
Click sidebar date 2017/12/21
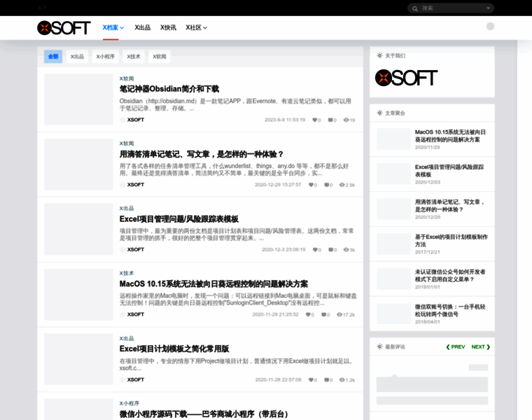click(x=427, y=252)
